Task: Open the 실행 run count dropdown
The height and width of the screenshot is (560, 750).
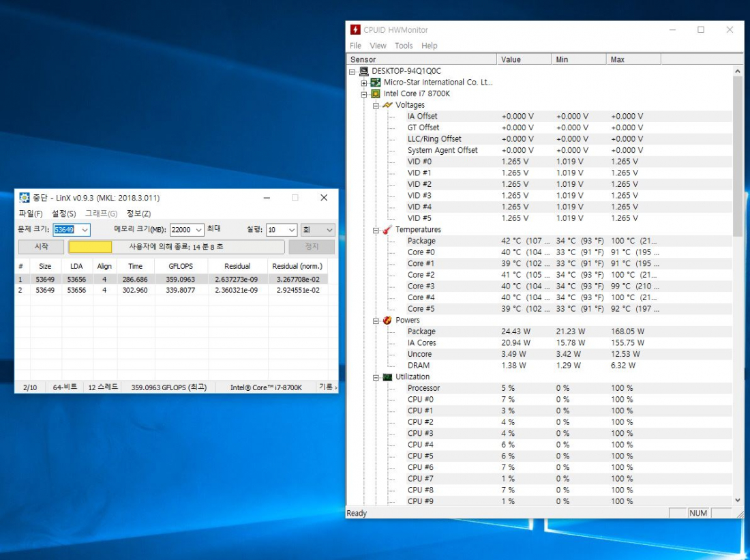Action: [291, 231]
